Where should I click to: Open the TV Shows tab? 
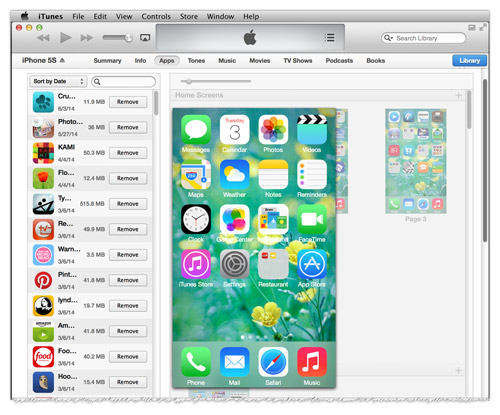[x=298, y=61]
